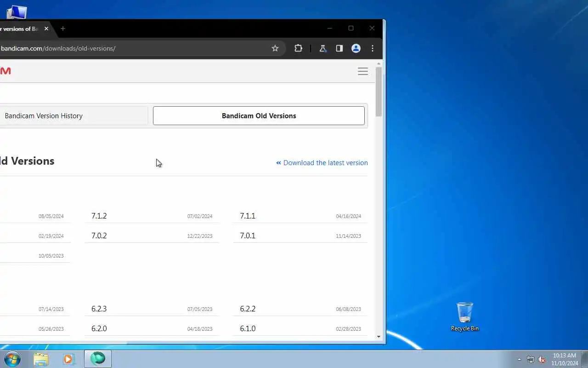This screenshot has width=588, height=368.
Task: Download Bandicam version 7.0.2
Action: point(99,236)
